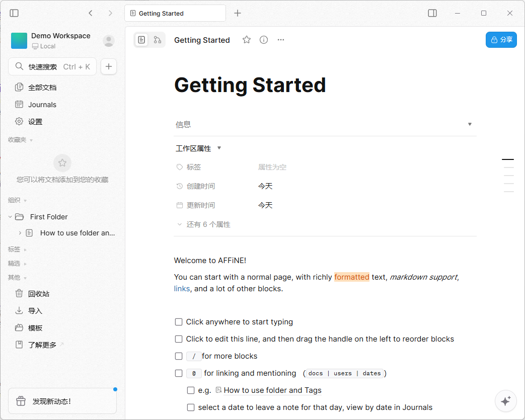This screenshot has width=525, height=420.
Task: Open the AI sparkle assistant button
Action: (x=506, y=400)
